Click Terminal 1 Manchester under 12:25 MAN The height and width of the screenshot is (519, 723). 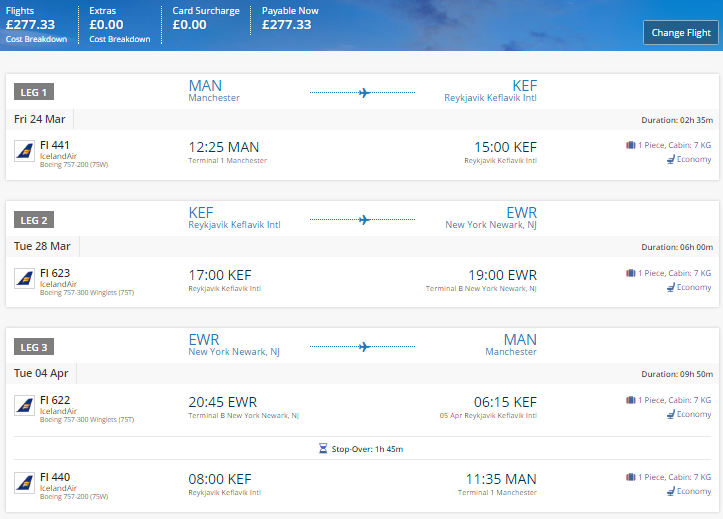pyautogui.click(x=227, y=160)
